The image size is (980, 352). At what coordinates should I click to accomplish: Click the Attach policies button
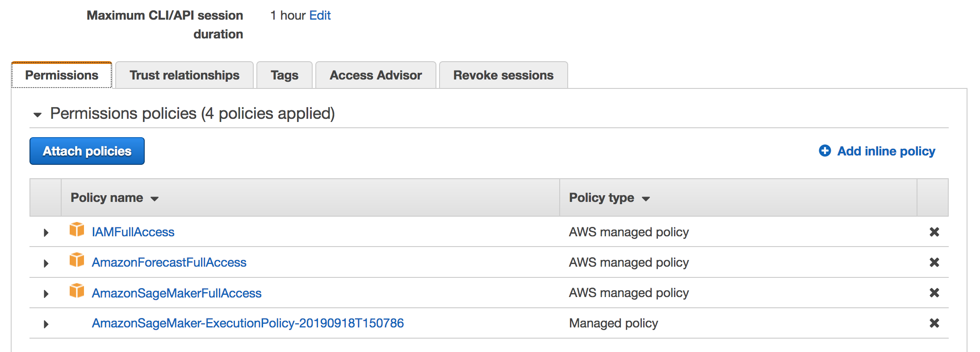click(87, 151)
